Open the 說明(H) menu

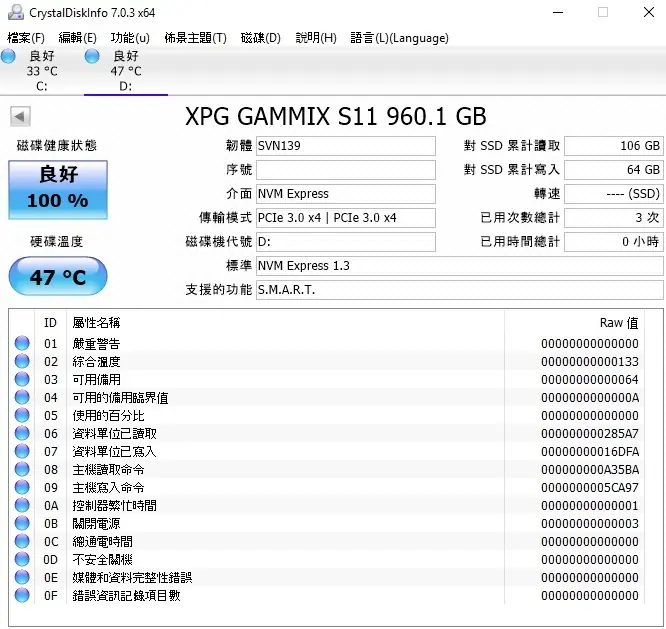(316, 38)
